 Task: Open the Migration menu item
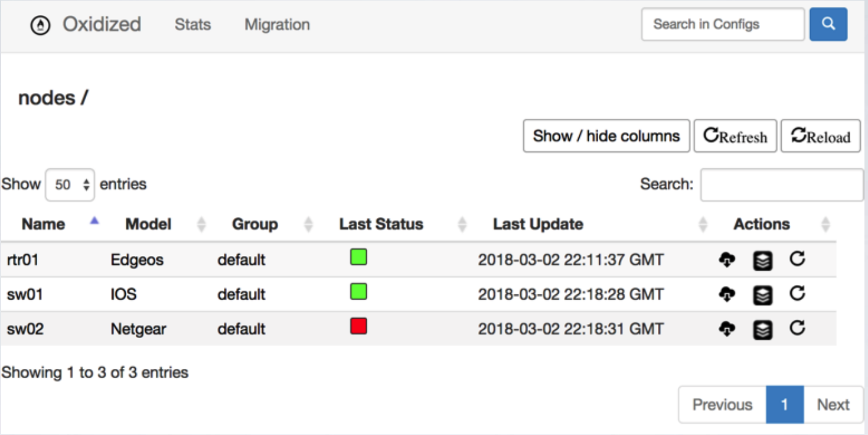[x=277, y=25]
